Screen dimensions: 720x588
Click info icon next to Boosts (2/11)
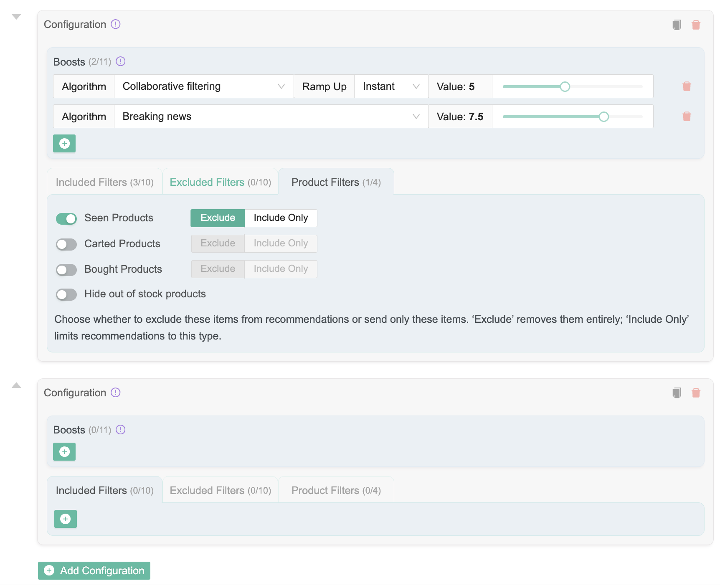pyautogui.click(x=121, y=62)
